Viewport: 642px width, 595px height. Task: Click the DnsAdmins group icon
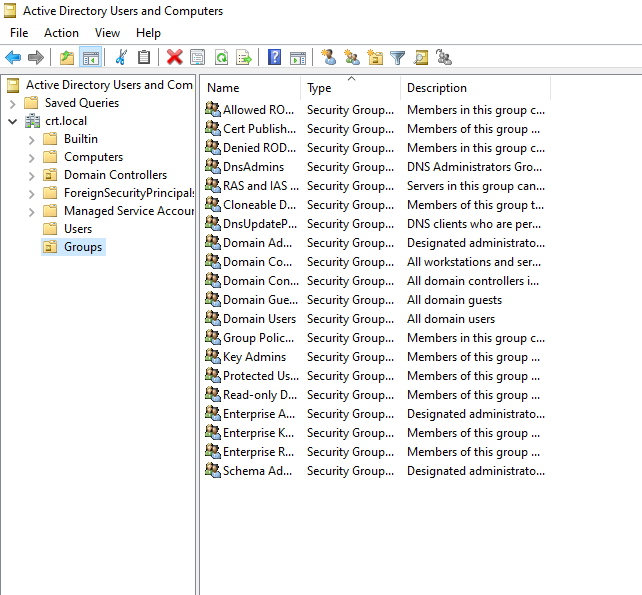coord(213,166)
